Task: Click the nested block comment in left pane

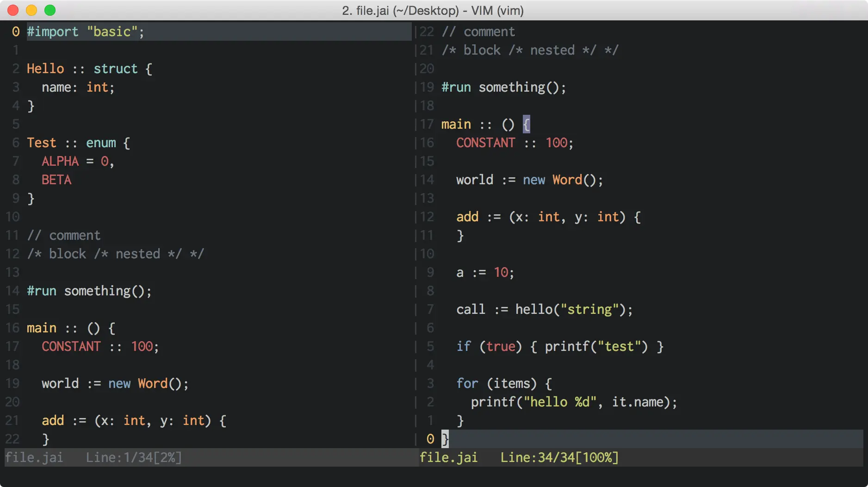Action: [x=115, y=254]
